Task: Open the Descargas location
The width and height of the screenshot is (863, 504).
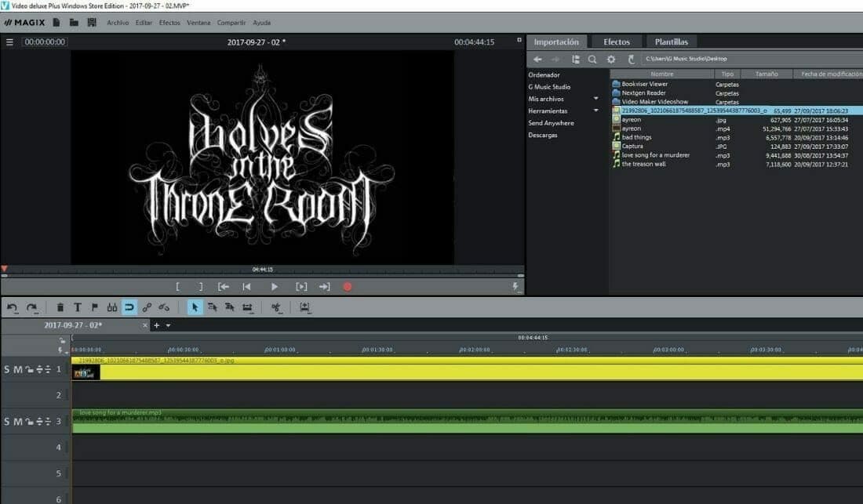Action: click(x=543, y=135)
